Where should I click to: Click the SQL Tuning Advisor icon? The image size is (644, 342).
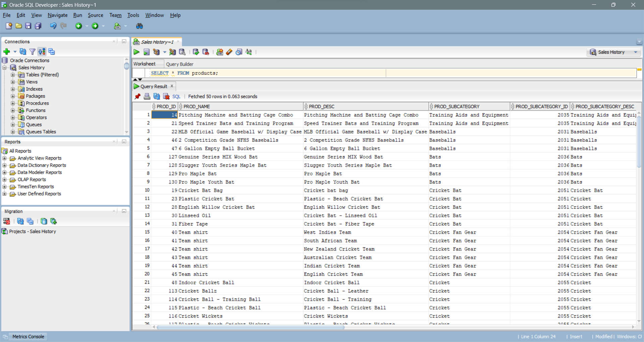182,52
